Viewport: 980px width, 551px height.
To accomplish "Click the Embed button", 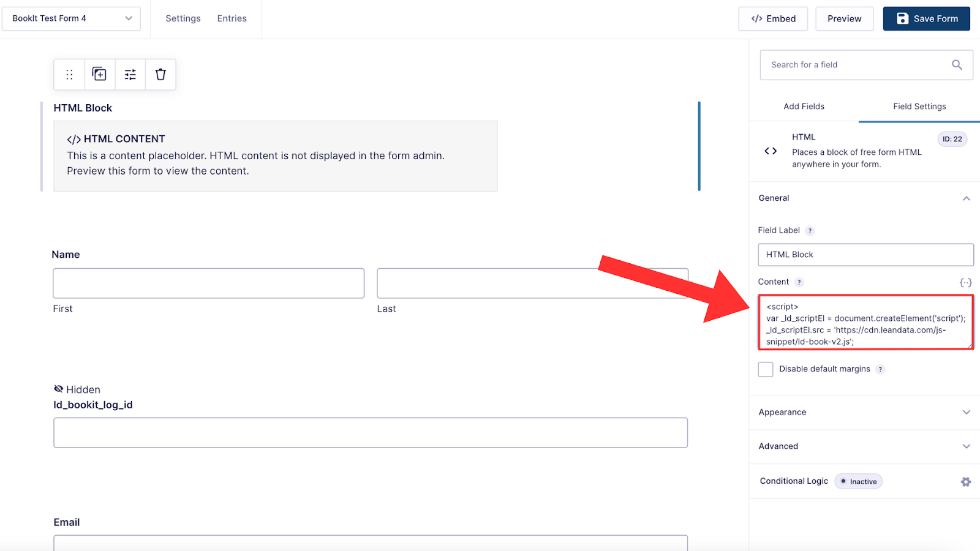I will tap(773, 18).
